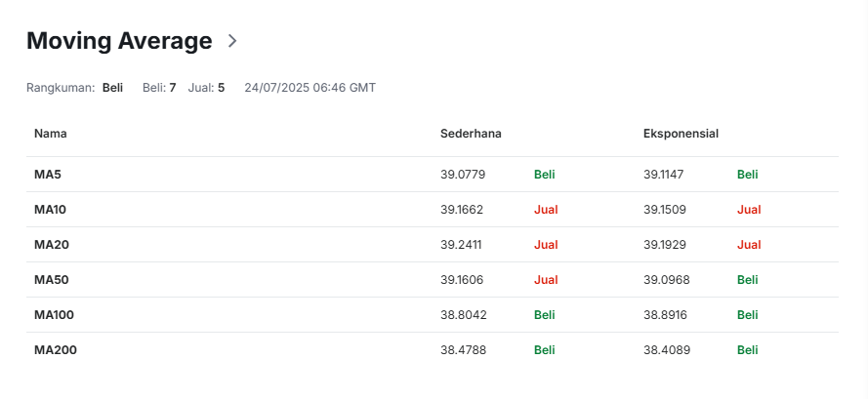
Task: Open the Moving Average chevron arrow
Action: tap(232, 41)
